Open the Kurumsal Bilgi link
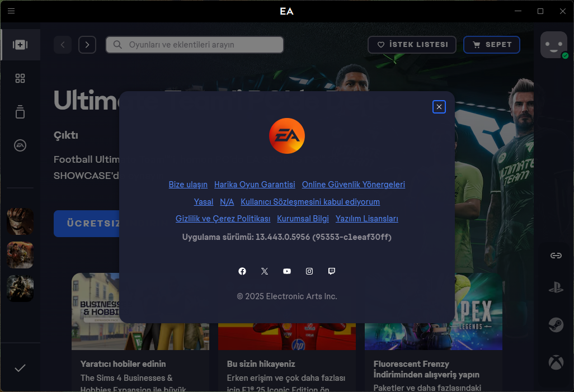The width and height of the screenshot is (574, 392). [x=303, y=219]
